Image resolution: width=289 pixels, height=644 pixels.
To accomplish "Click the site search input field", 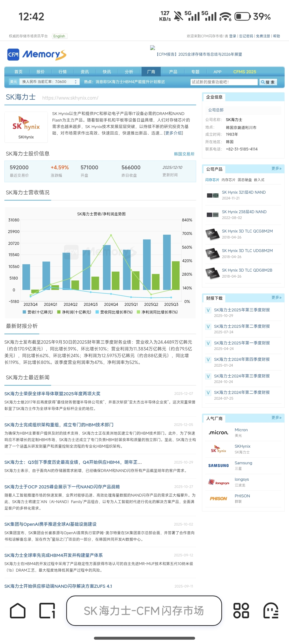I will click(224, 82).
